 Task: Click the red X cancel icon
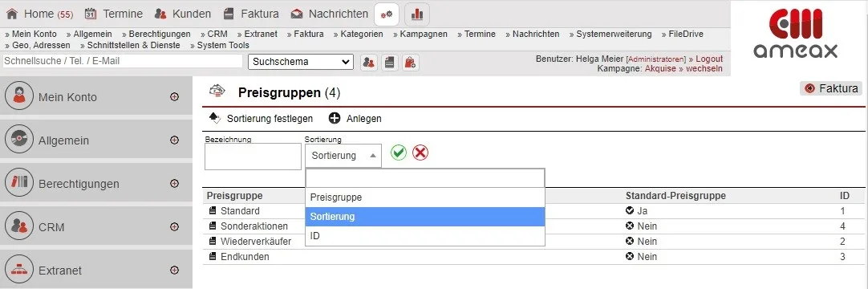[420, 153]
